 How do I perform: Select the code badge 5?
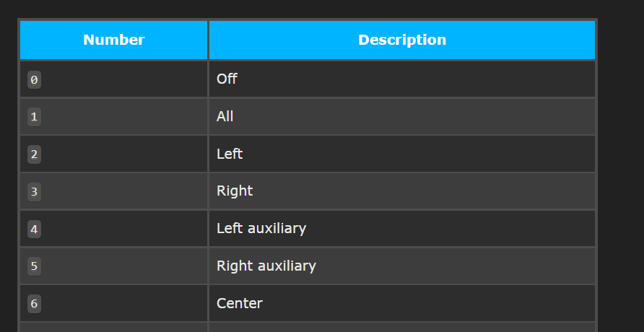click(x=34, y=266)
